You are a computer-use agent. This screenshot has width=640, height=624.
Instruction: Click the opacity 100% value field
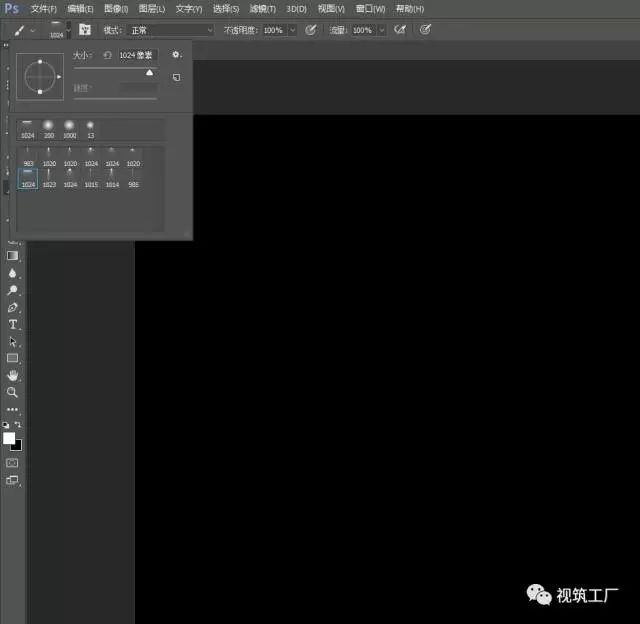[x=275, y=30]
